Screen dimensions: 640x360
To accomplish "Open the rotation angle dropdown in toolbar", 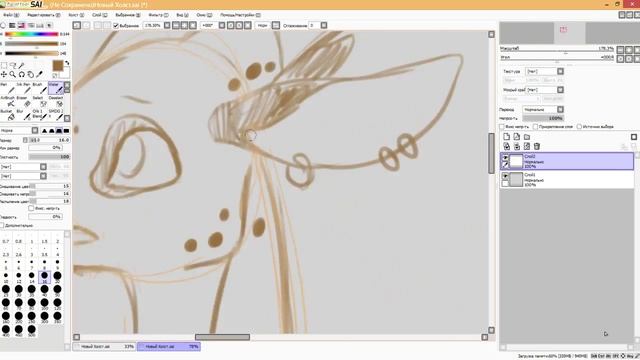I will point(222,25).
